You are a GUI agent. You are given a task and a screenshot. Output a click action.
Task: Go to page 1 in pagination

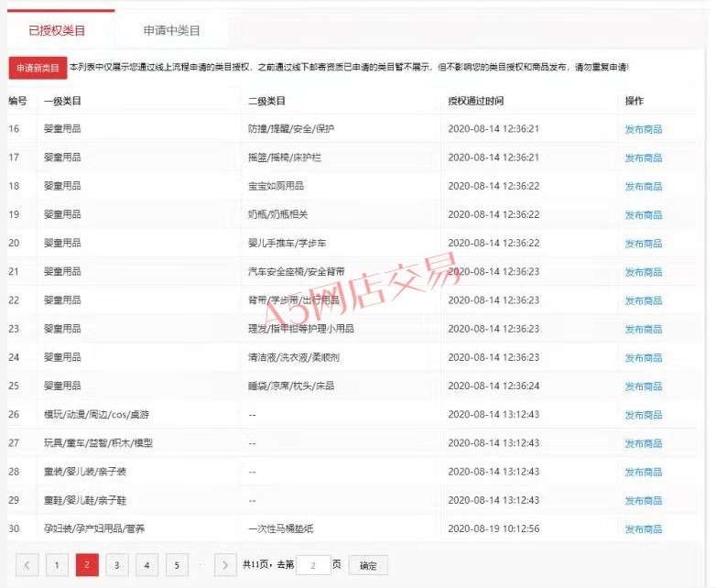tap(57, 565)
